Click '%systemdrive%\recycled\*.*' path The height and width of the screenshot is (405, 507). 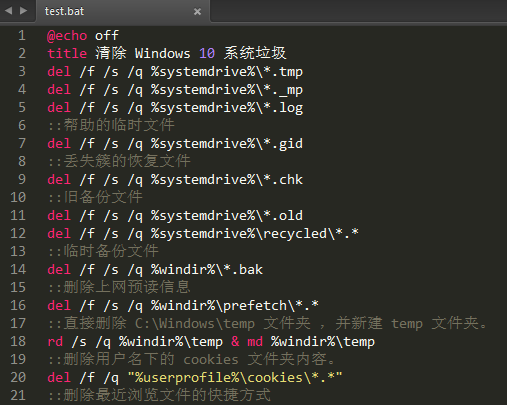(x=255, y=233)
